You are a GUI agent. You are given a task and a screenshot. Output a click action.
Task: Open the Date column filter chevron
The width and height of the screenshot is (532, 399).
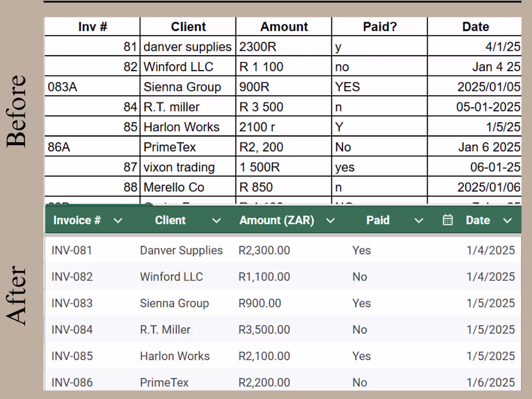coord(507,220)
